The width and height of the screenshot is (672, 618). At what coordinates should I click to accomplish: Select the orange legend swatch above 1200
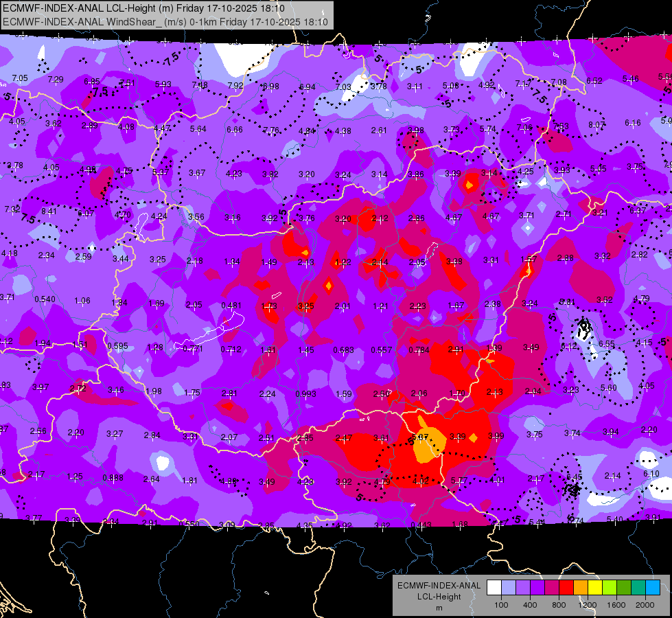coord(581,588)
